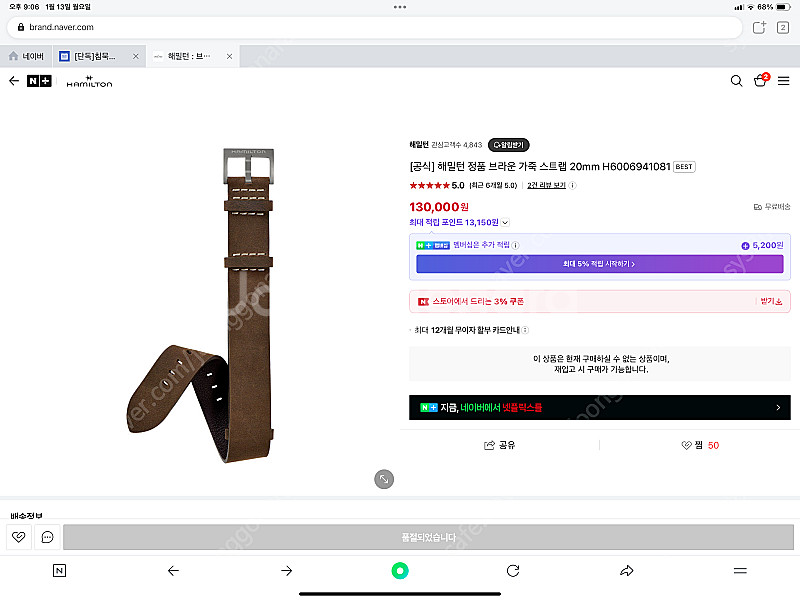Tap 알림받기 notification button
The height and width of the screenshot is (600, 800).
coord(509,145)
